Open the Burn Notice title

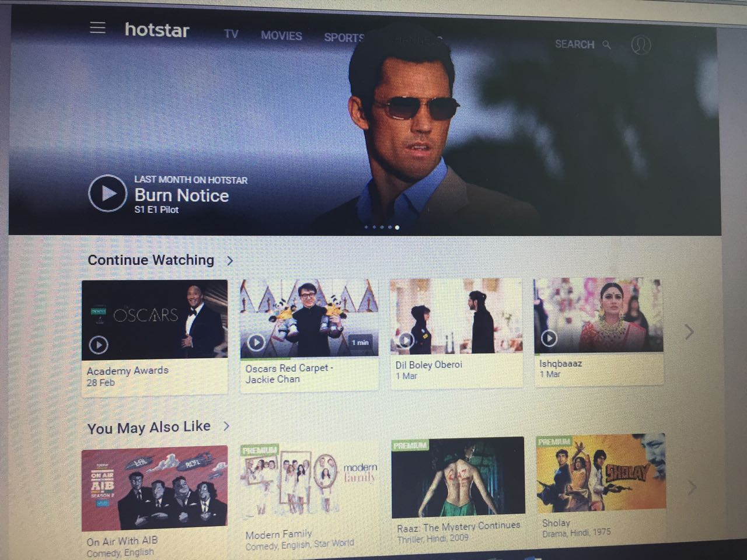coord(181,195)
